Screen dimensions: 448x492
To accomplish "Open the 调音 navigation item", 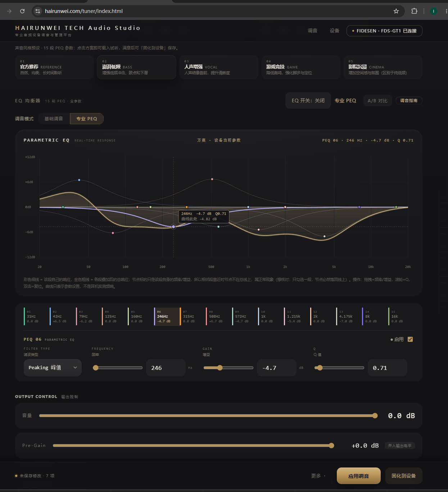I will tap(313, 31).
